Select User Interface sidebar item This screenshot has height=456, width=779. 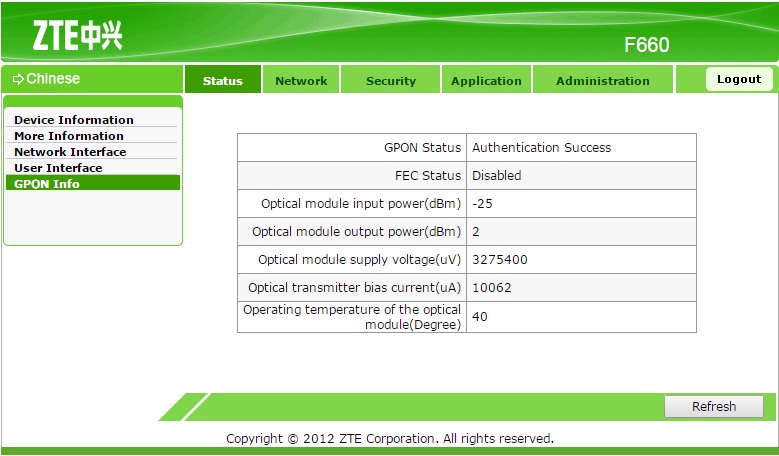click(x=58, y=167)
